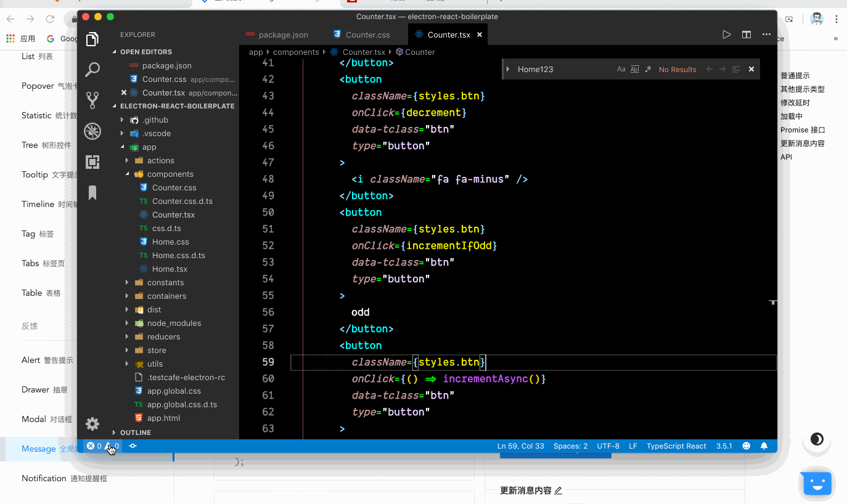The width and height of the screenshot is (847, 504).
Task: Toggle Find in selection
Action: (736, 70)
